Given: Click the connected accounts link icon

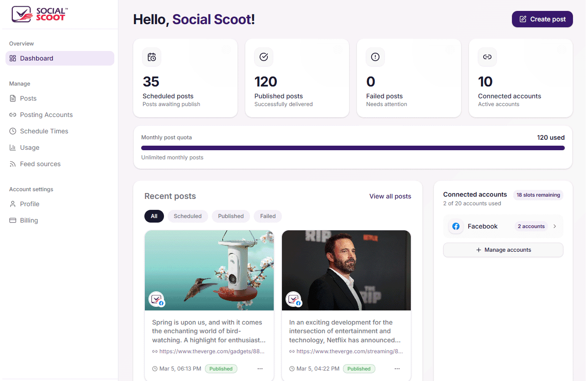Looking at the screenshot, I should (487, 57).
